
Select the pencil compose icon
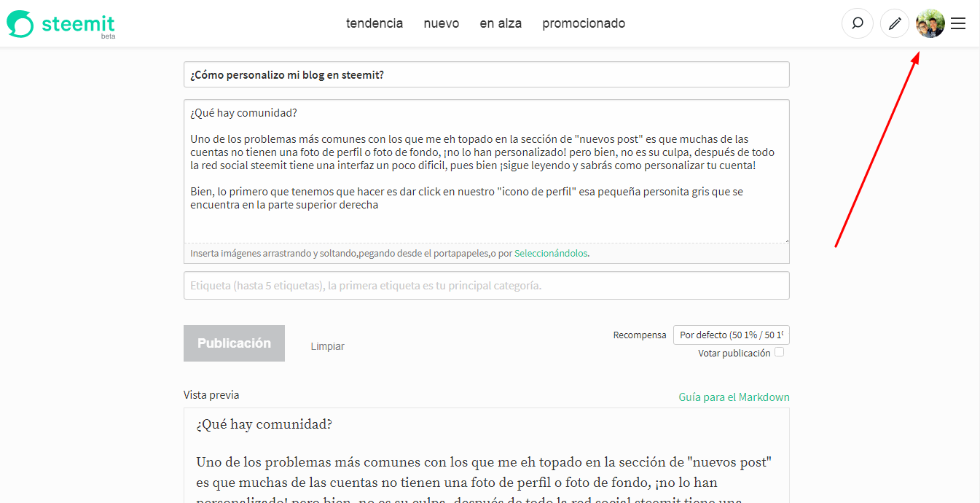coord(895,23)
